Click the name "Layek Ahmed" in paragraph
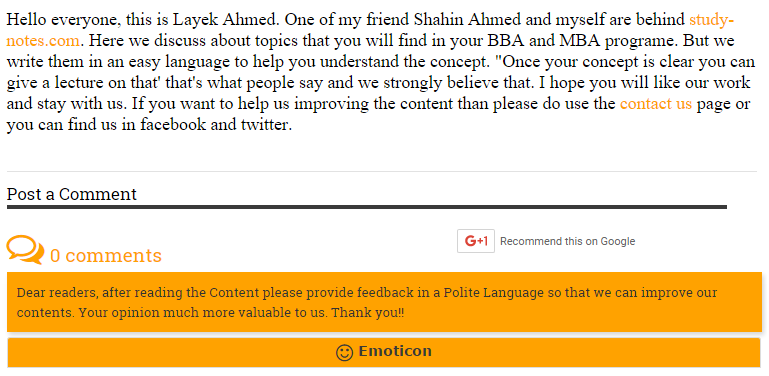The image size is (769, 376). 227,20
